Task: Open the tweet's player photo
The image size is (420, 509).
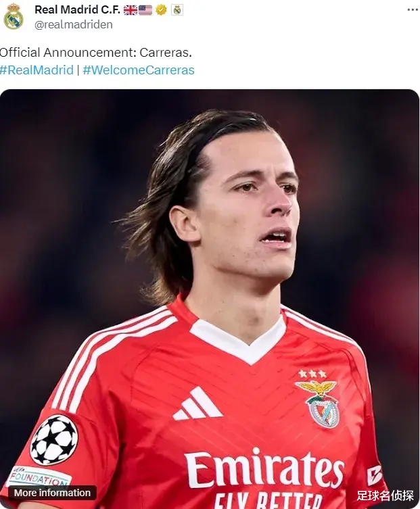Action: point(210,299)
